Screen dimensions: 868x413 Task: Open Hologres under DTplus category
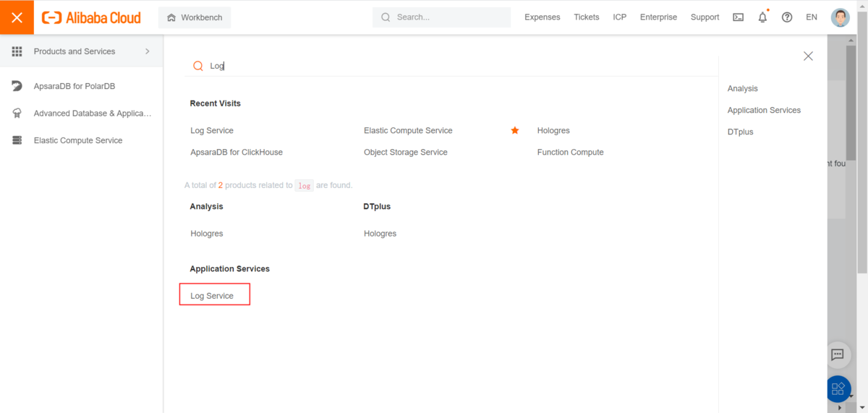pos(380,234)
